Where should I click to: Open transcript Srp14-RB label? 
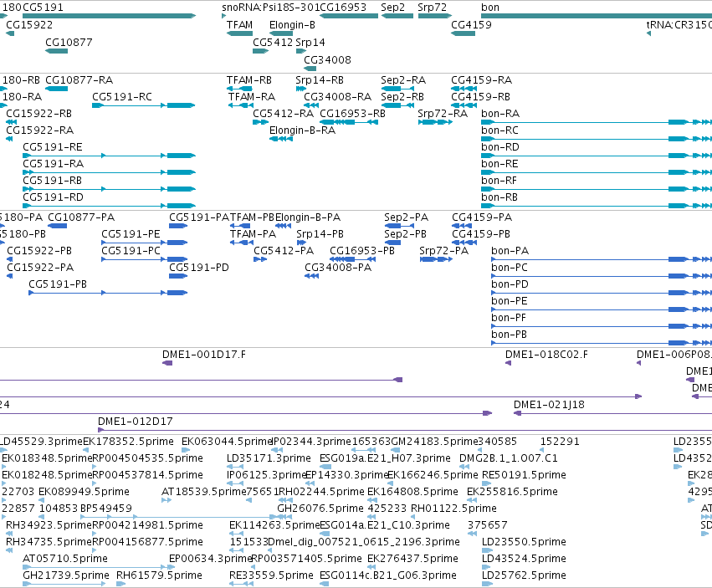click(x=320, y=80)
